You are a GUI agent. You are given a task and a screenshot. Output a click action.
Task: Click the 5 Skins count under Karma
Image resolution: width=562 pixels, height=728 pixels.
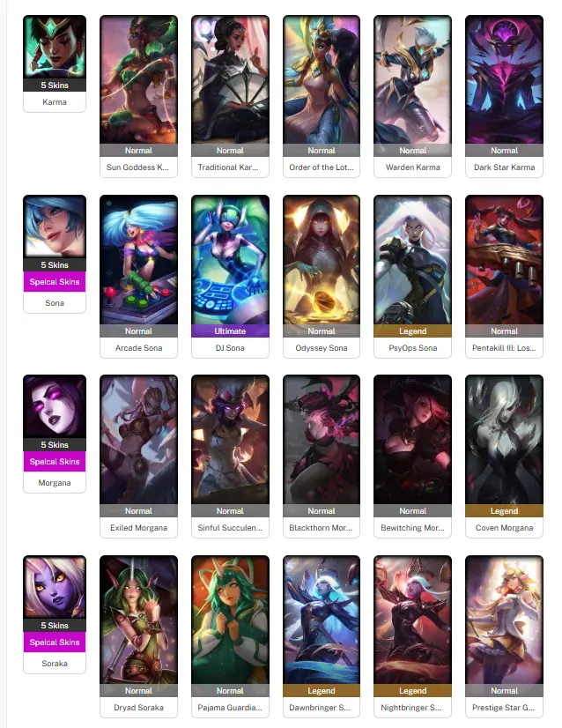[55, 85]
